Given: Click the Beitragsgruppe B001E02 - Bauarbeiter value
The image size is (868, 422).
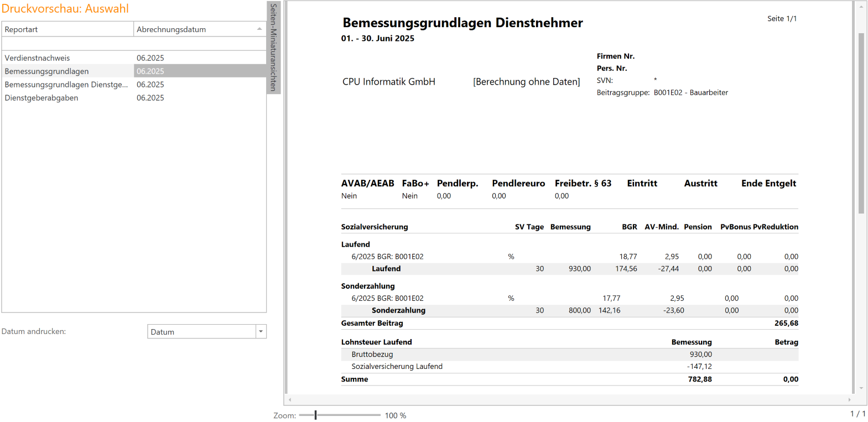Looking at the screenshot, I should click(x=691, y=92).
